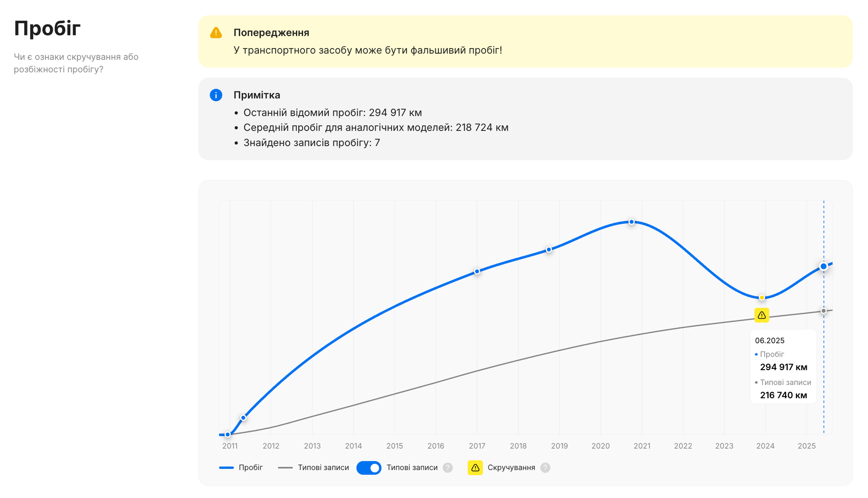Disable the Типові записи toggle
The width and height of the screenshot is (868, 498).
click(369, 467)
